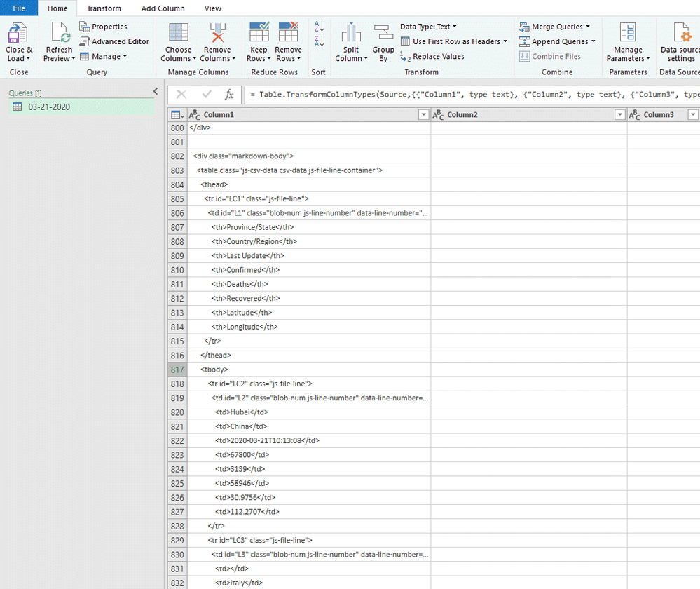Click the Column1 header name
Viewport: 700px width, 589px height.
click(219, 115)
